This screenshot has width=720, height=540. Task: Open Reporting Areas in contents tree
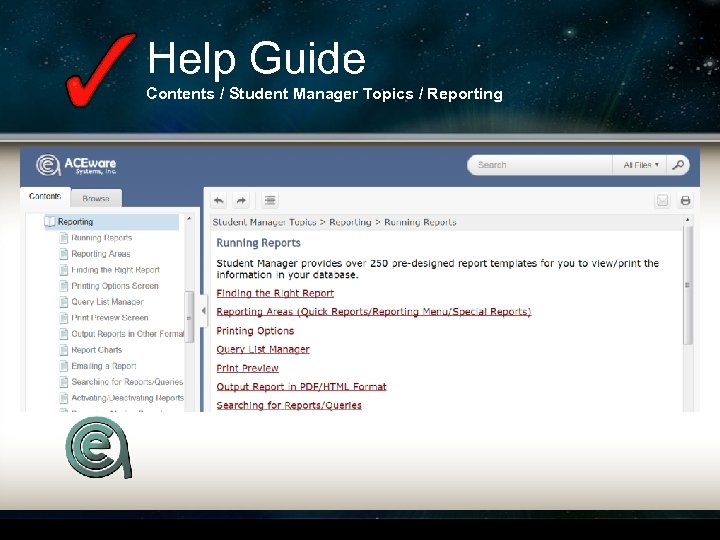point(101,254)
